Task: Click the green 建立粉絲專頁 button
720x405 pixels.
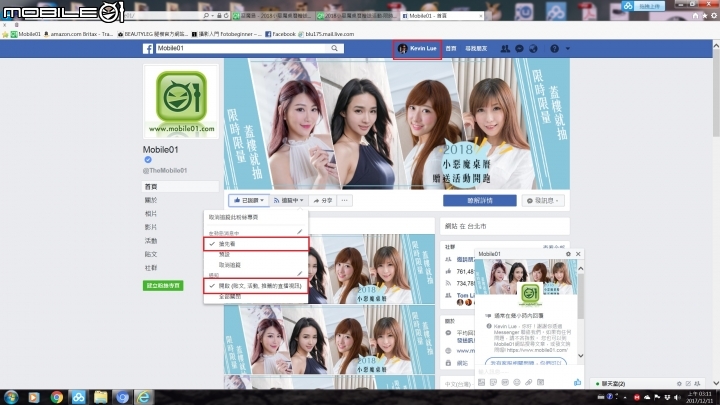Action: (163, 286)
